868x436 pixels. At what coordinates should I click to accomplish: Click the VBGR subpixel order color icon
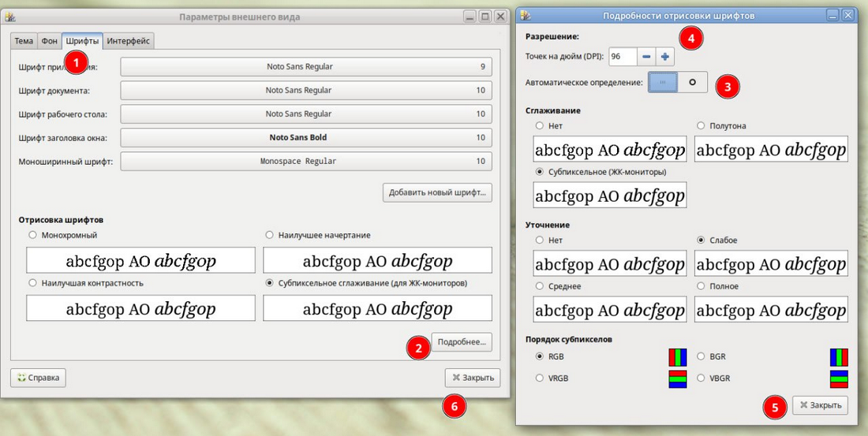point(839,378)
